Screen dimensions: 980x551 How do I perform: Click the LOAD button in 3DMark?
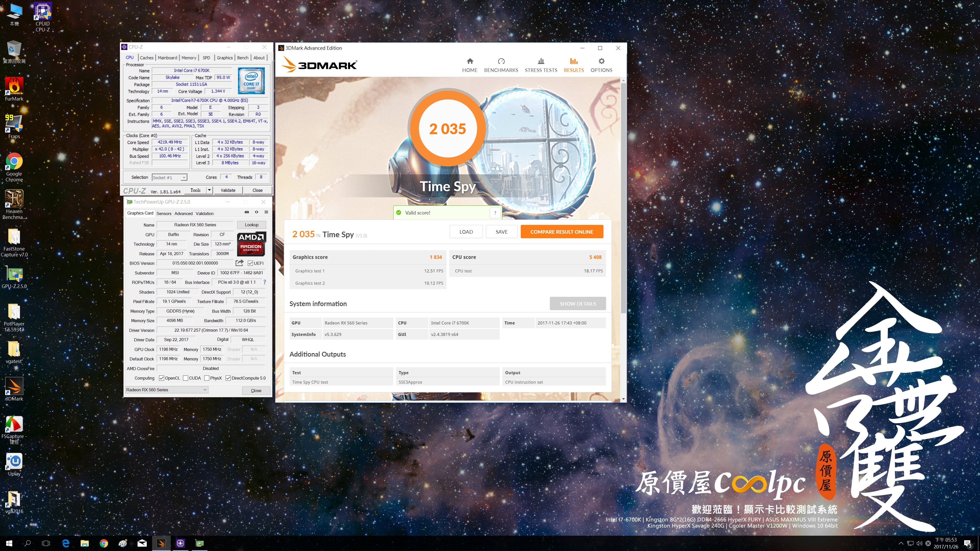click(x=466, y=232)
